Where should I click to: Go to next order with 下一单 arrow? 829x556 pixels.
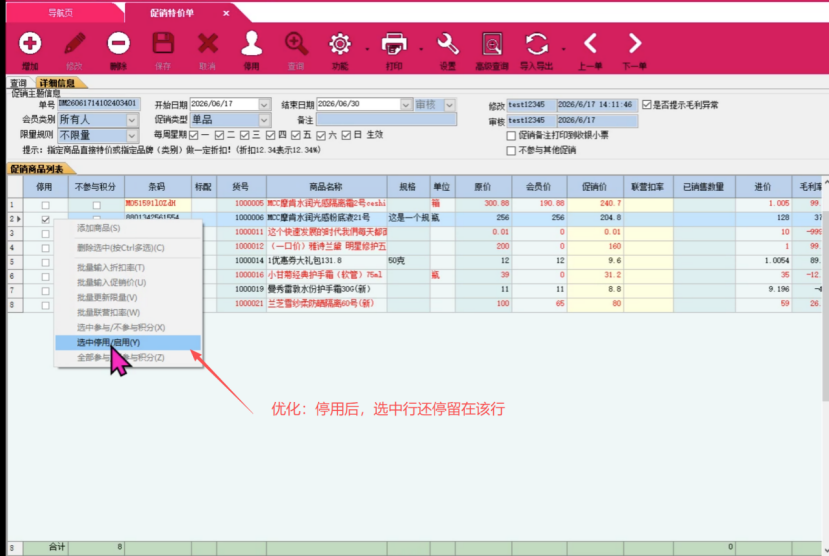(x=634, y=43)
